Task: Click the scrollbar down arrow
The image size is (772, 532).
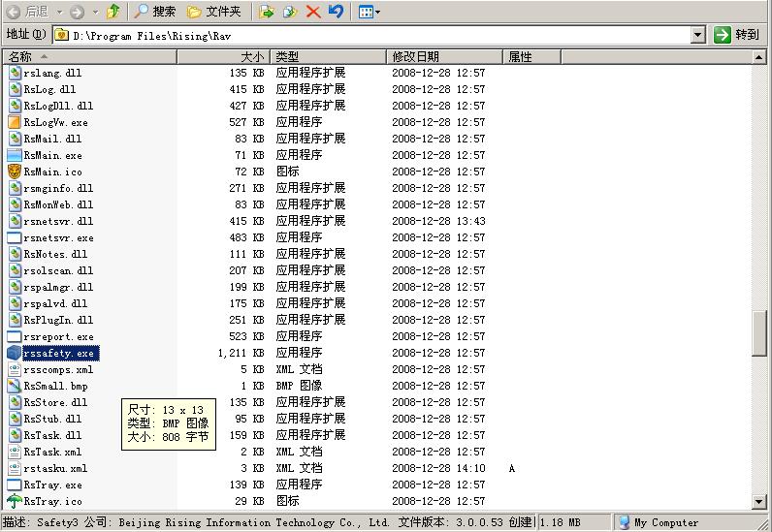Action: [x=758, y=502]
